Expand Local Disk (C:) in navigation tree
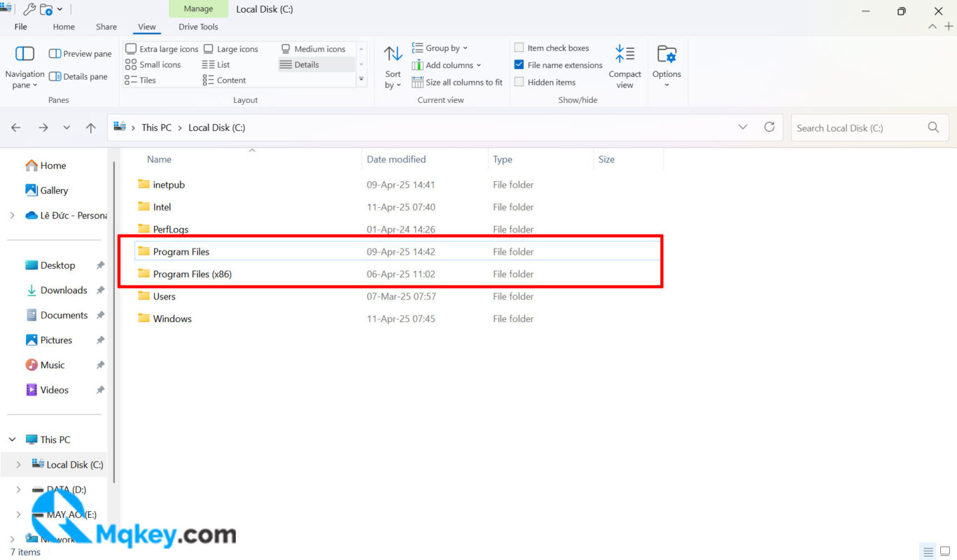The image size is (957, 560). (19, 465)
